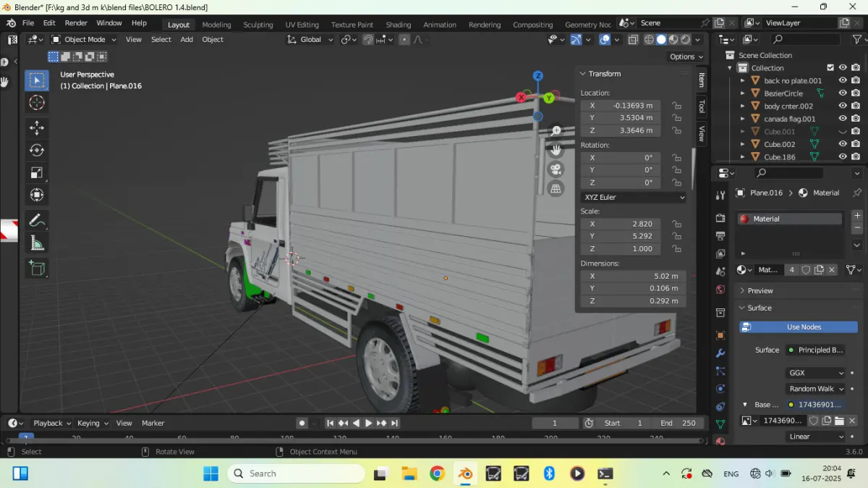Click the Principled BSDF surface shader button
The height and width of the screenshot is (488, 868).
click(815, 350)
